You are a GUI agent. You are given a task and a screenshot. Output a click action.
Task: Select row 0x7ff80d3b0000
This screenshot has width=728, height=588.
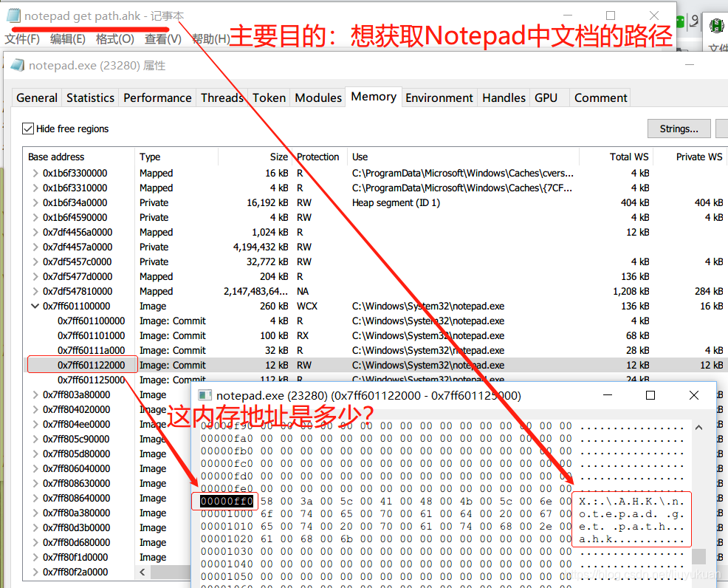107,527
